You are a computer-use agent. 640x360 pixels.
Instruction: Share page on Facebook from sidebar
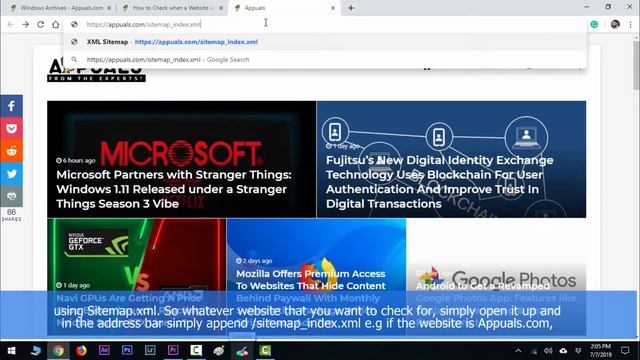point(11,106)
